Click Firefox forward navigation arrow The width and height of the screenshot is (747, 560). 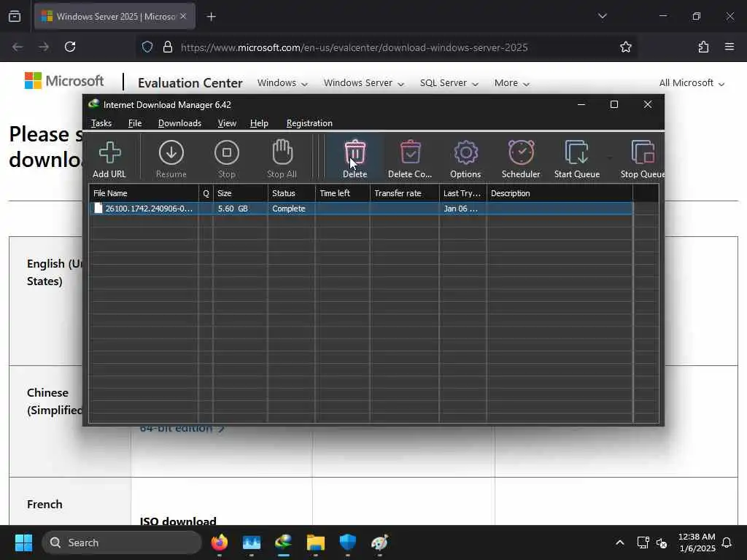tap(43, 47)
